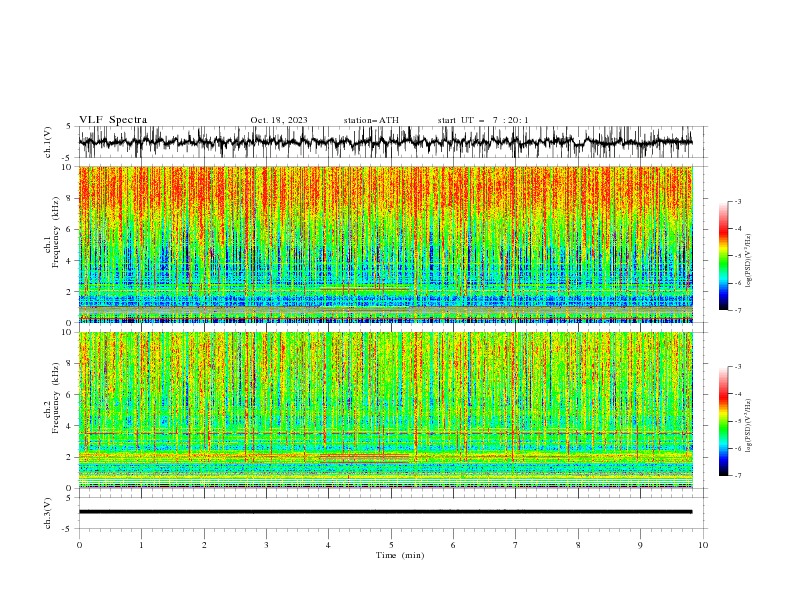792x612 pixels.
Task: Click the time axis tick label '10'
Action: pyautogui.click(x=703, y=545)
